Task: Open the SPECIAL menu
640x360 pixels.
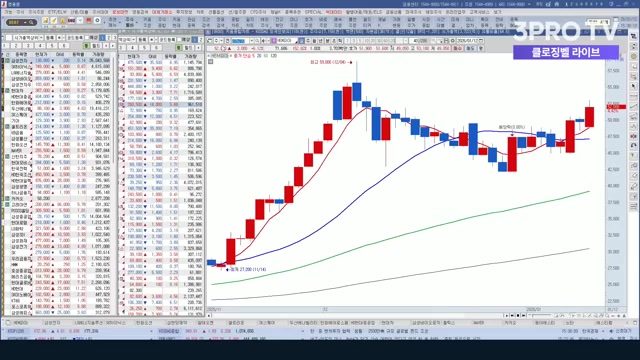Action: tap(313, 12)
